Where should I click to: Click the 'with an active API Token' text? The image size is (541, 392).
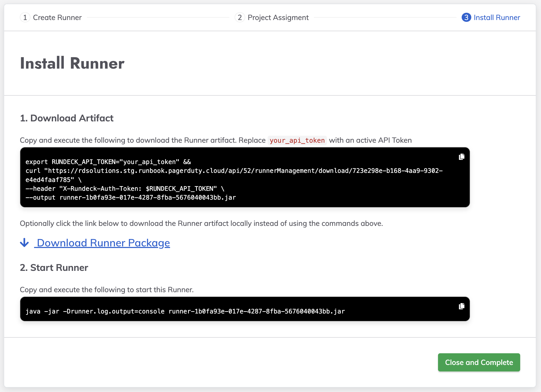point(370,140)
